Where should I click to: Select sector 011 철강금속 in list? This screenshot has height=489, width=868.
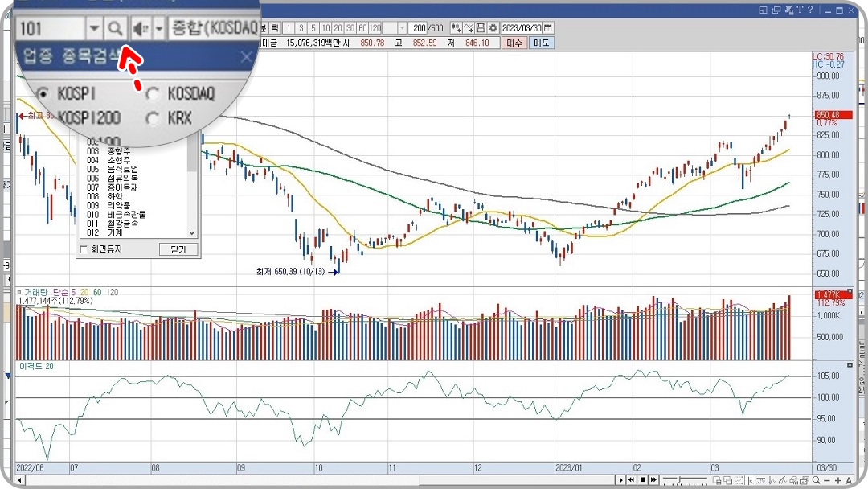[x=136, y=223]
